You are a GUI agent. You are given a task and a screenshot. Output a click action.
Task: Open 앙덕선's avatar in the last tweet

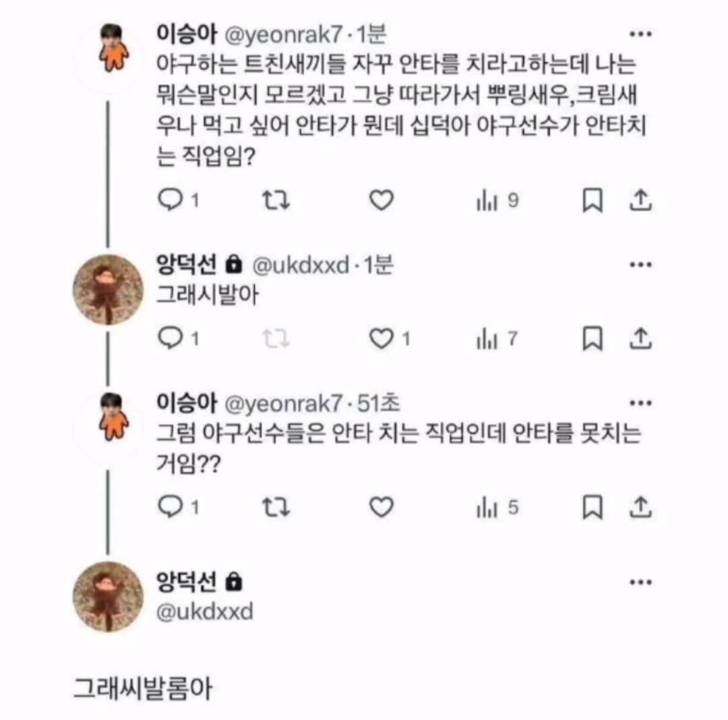pos(108,597)
